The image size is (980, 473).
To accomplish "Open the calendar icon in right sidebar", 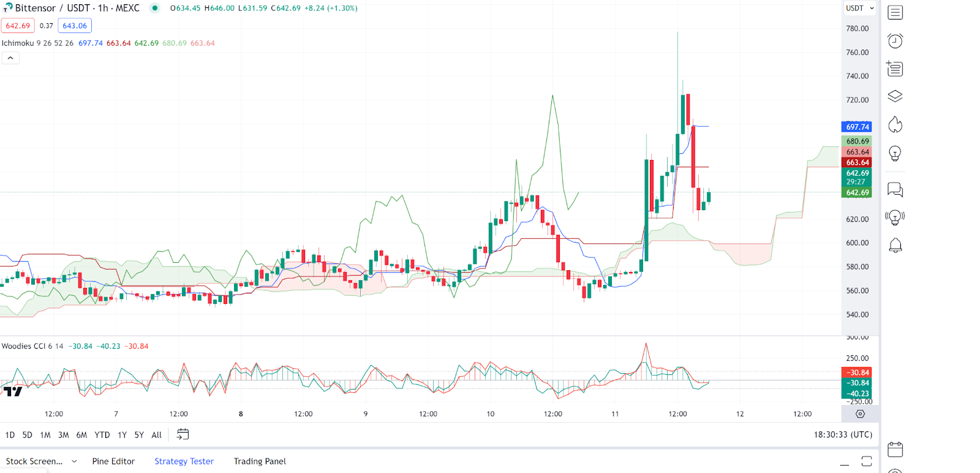I will 895,449.
